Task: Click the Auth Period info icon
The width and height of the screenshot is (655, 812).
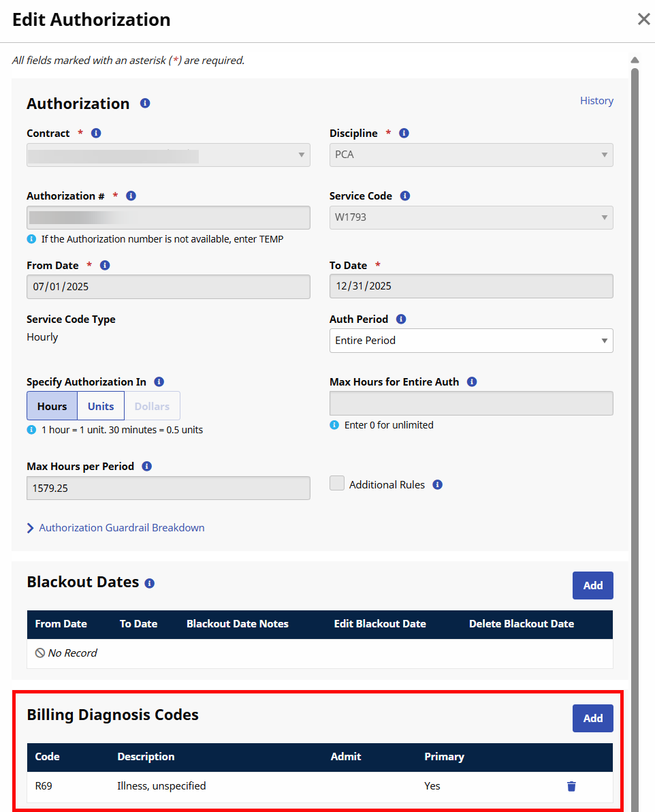Action: pyautogui.click(x=400, y=319)
